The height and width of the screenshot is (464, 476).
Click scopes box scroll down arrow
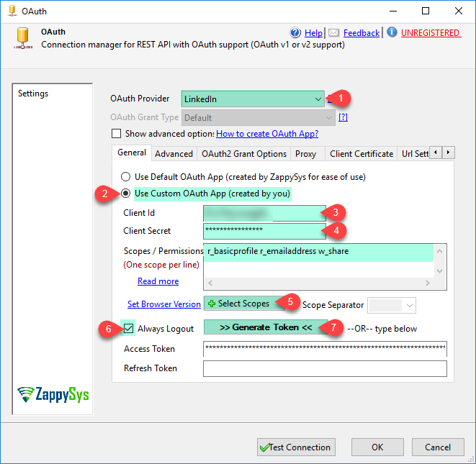[x=439, y=270]
